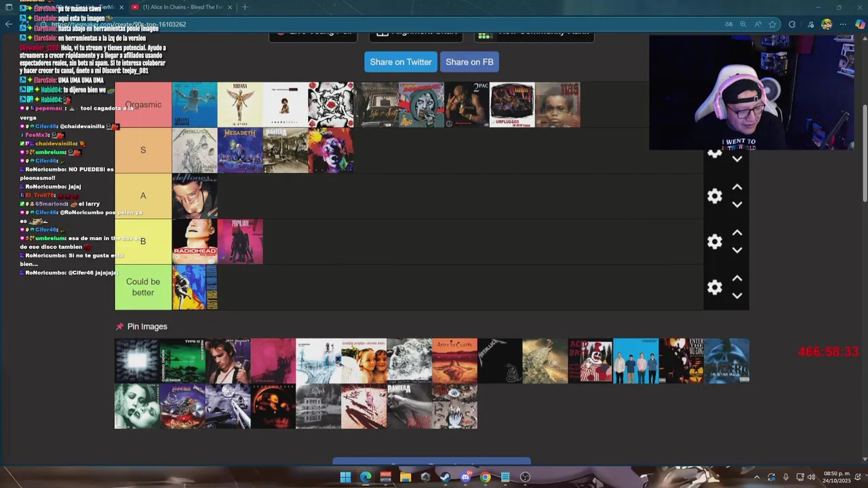Click the Share on FB button
This screenshot has width=868, height=488.
[x=469, y=62]
